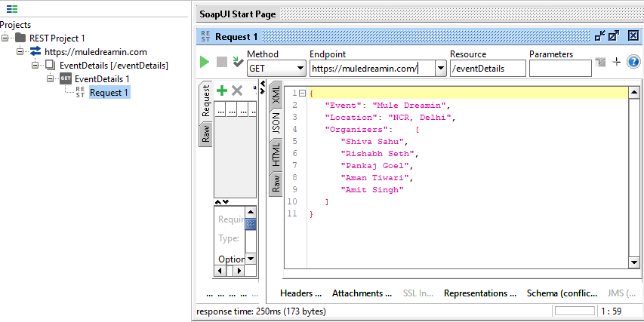Click the Resource /eventDetails input field

tap(487, 69)
